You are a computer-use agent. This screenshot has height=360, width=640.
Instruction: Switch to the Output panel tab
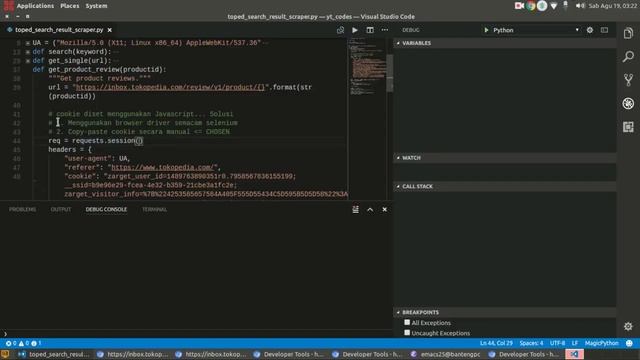click(x=61, y=209)
